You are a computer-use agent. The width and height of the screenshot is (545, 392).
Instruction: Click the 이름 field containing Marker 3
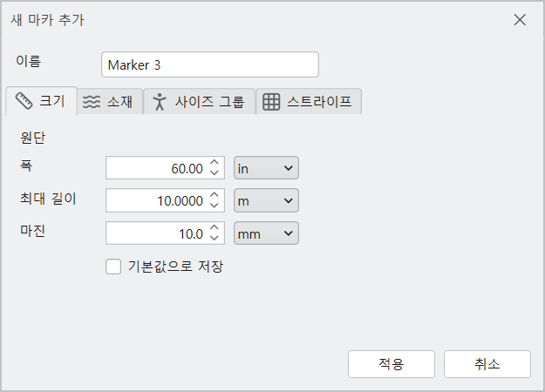coord(210,64)
